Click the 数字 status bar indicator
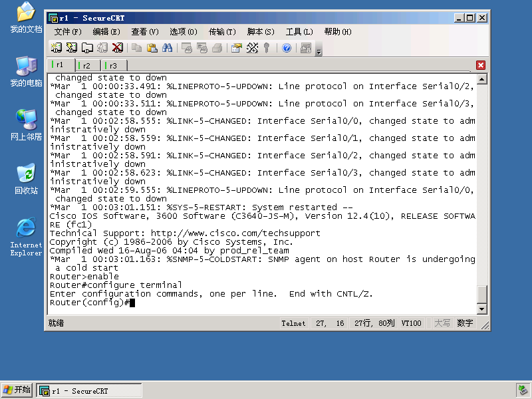Image resolution: width=532 pixels, height=399 pixels. pyautogui.click(x=465, y=323)
